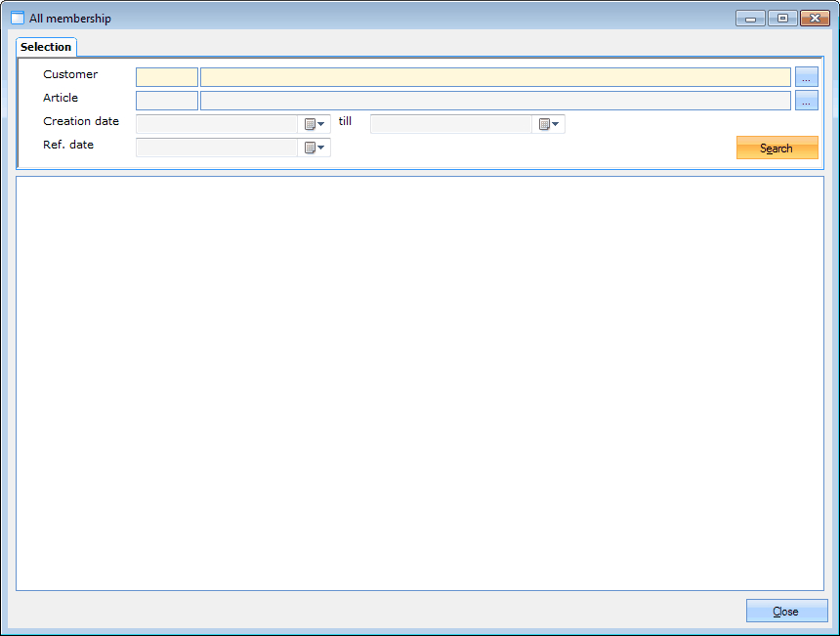The height and width of the screenshot is (636, 840).
Task: Click the All membership window icon
Action: point(18,19)
